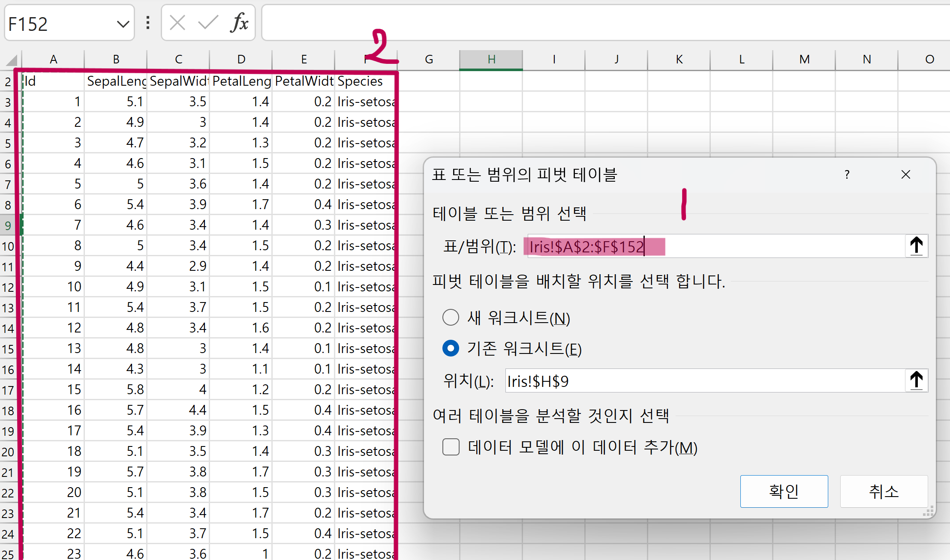The image size is (950, 560).
Task: Select column E header
Action: [304, 60]
